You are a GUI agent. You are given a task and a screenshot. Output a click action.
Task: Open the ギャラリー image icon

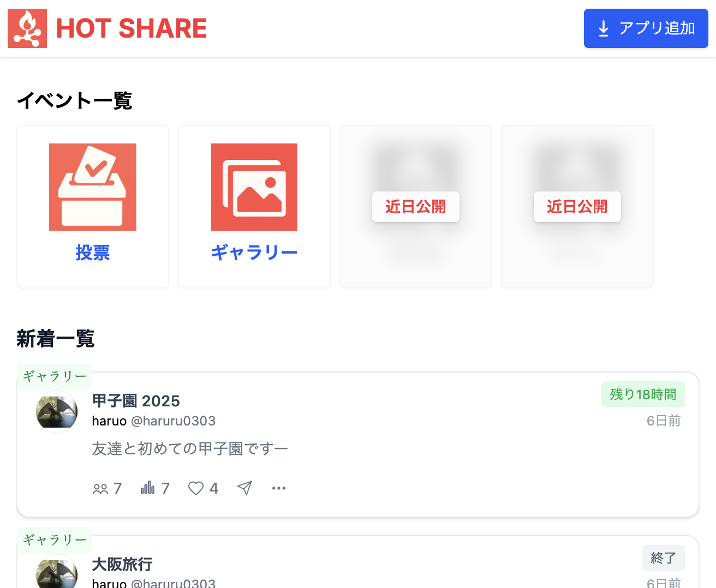(x=254, y=187)
